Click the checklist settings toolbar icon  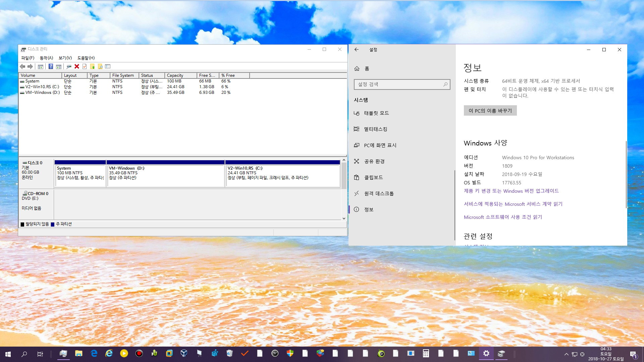pos(108,66)
